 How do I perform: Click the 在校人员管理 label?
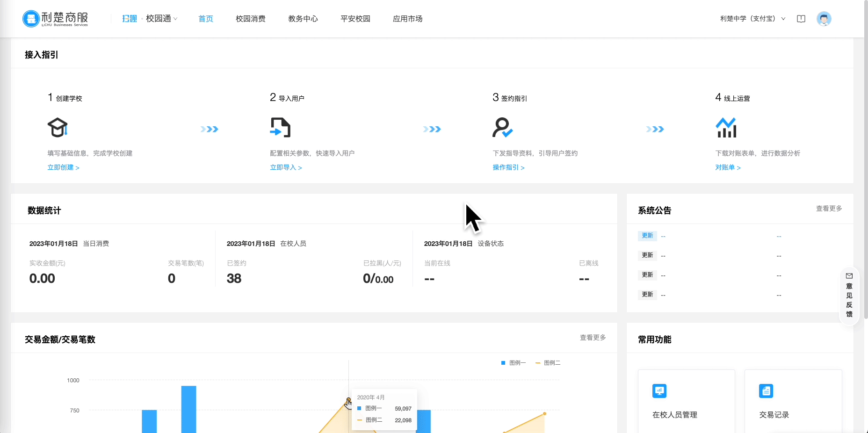pos(674,415)
